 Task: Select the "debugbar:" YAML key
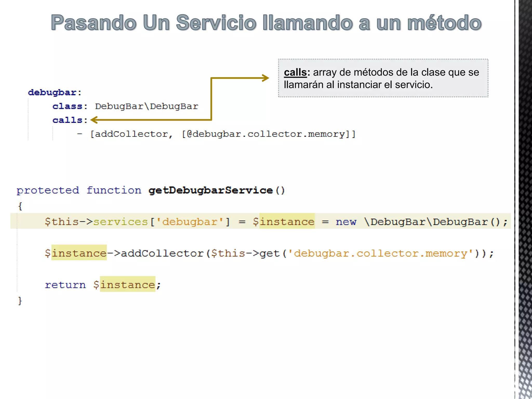coord(55,92)
